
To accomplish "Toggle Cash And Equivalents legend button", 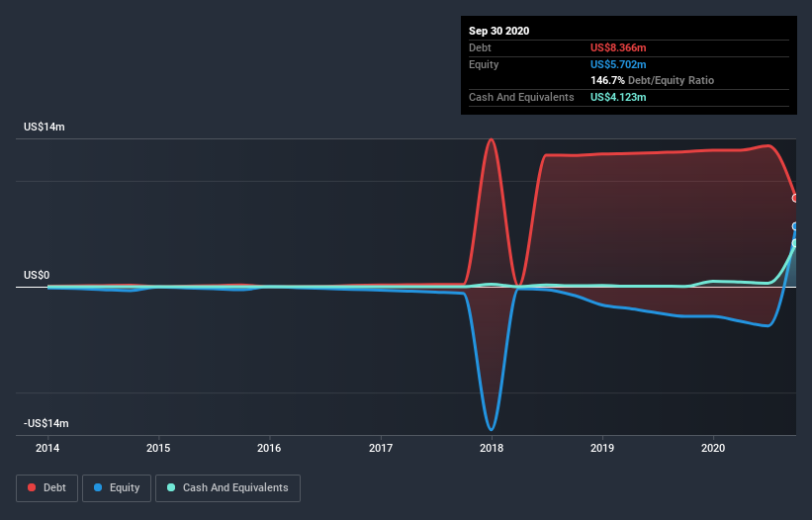I will tap(227, 488).
